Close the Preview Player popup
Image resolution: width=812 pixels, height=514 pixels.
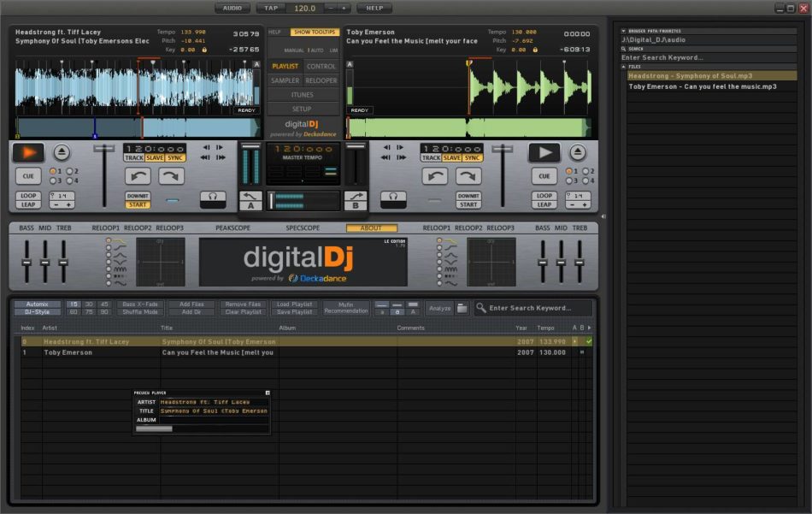pos(268,393)
